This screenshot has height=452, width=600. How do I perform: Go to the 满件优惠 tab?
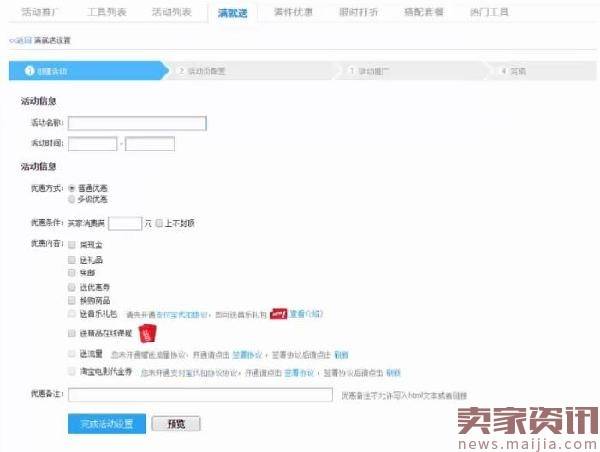[x=293, y=12]
